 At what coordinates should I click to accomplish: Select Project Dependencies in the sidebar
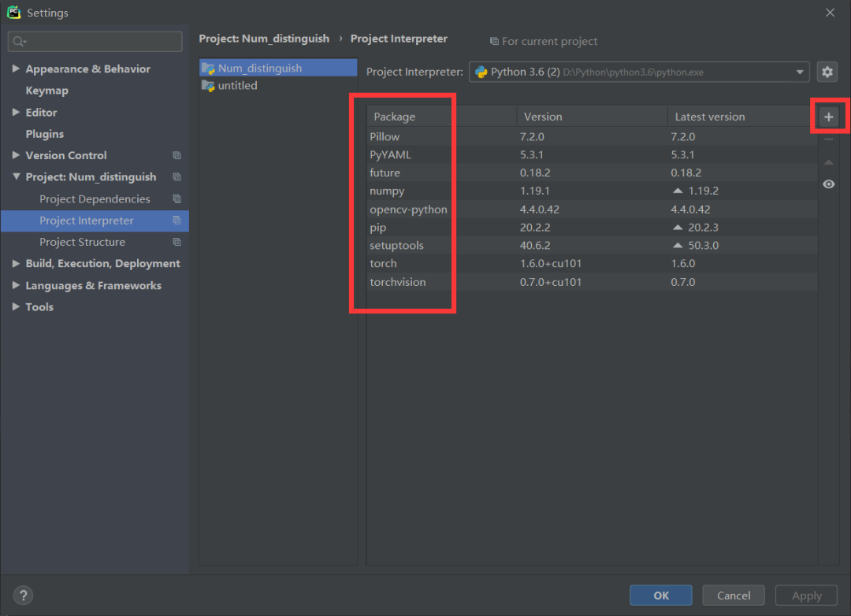click(x=95, y=199)
